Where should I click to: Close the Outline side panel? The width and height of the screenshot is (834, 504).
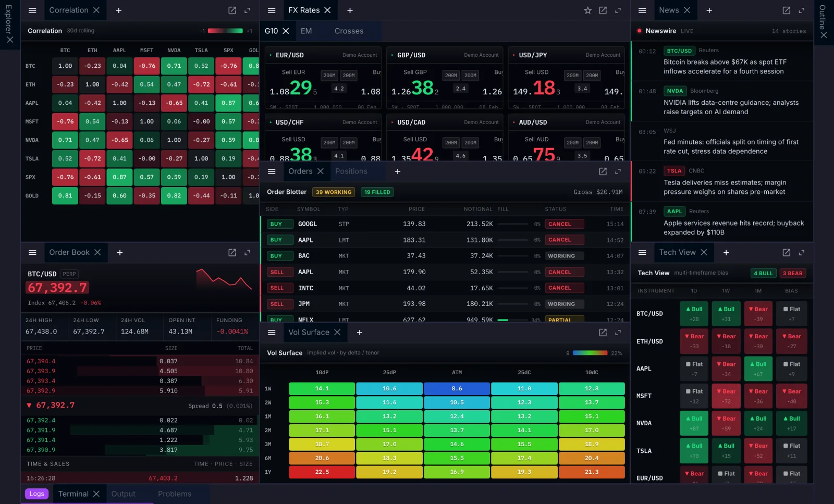[x=824, y=35]
